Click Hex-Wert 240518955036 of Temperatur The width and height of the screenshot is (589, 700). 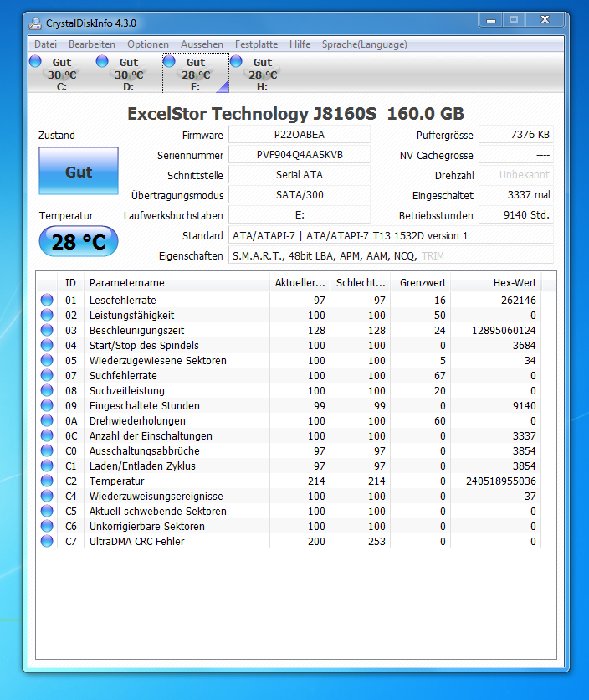500,481
